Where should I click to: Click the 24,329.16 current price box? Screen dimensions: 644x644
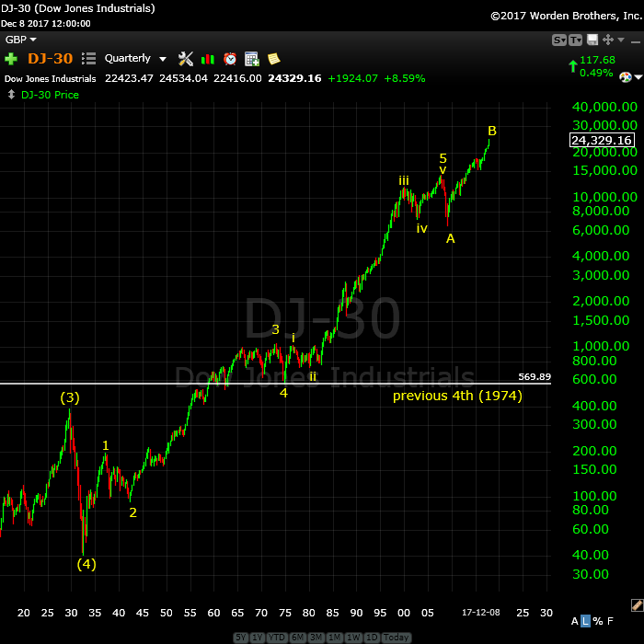[602, 140]
